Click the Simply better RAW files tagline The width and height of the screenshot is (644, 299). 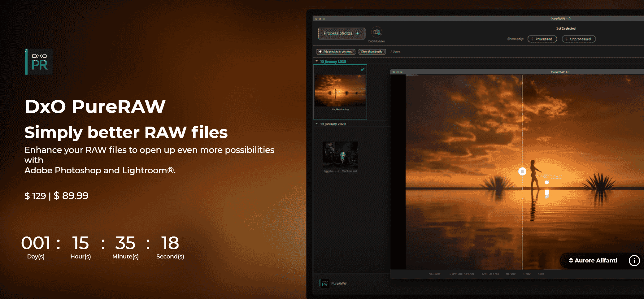(126, 132)
